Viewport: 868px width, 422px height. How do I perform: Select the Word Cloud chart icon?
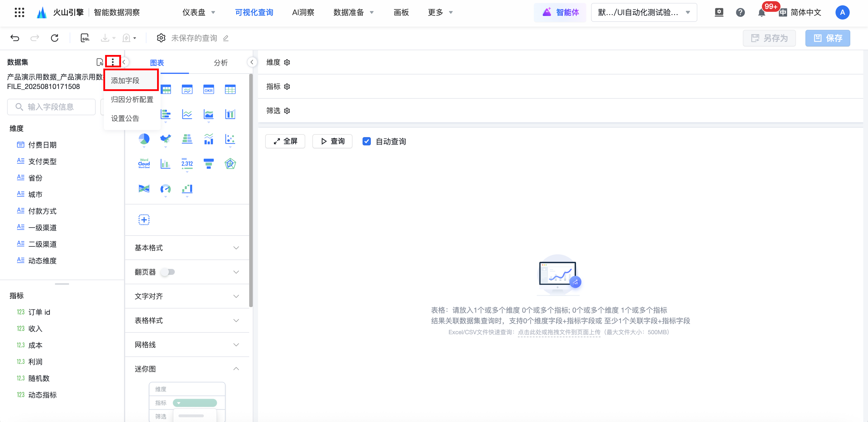[x=144, y=164]
